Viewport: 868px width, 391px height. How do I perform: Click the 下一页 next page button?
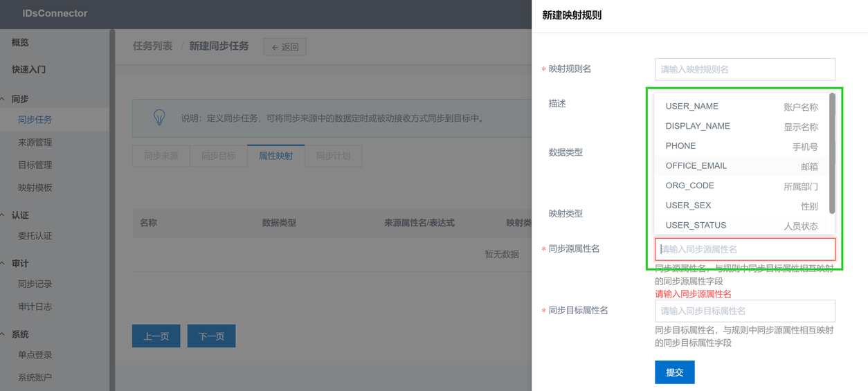(x=211, y=336)
